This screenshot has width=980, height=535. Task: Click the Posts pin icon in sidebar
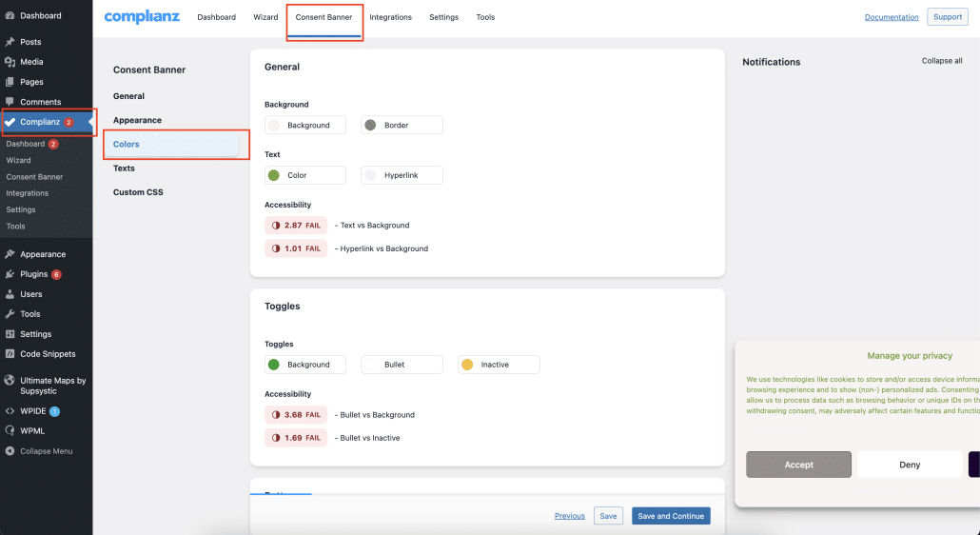coord(10,42)
